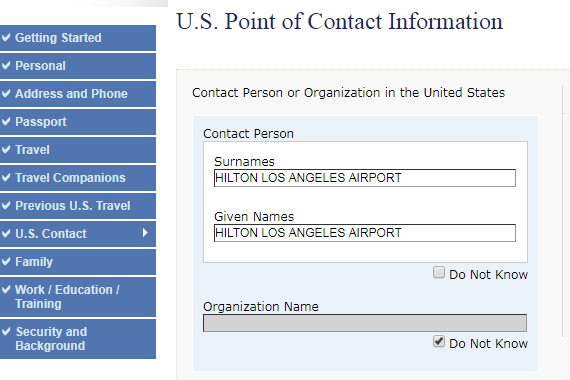Go to the Address and Phone page
The height and width of the screenshot is (380, 570).
click(78, 94)
